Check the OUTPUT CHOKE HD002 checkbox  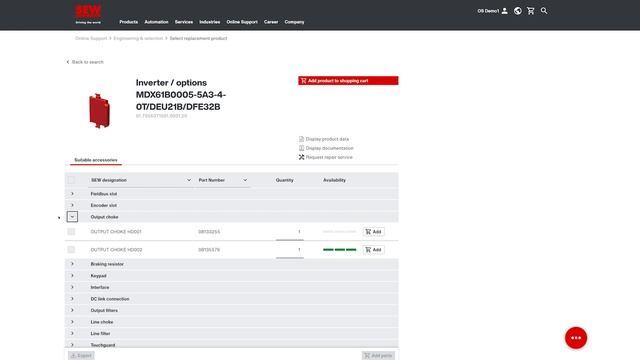pos(71,250)
